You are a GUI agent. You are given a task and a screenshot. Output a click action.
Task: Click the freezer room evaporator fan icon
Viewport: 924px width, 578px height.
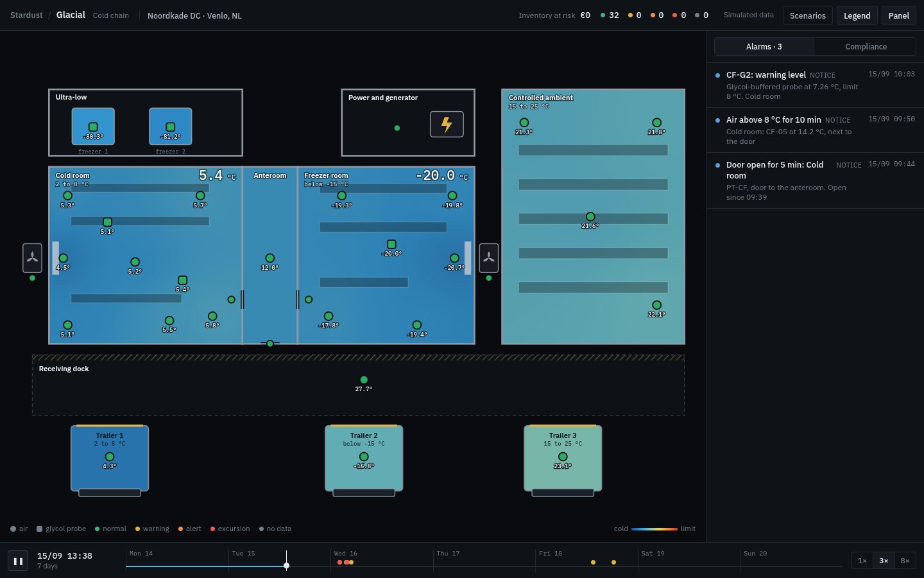pyautogui.click(x=489, y=258)
